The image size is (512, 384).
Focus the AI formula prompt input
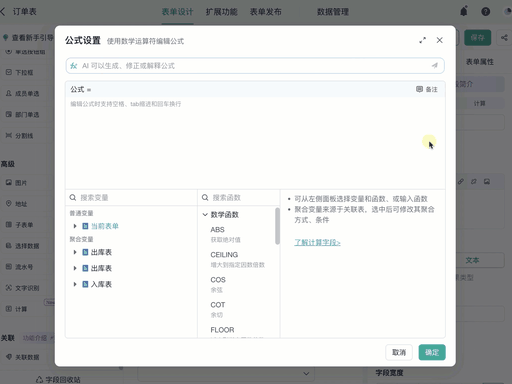tap(255, 66)
